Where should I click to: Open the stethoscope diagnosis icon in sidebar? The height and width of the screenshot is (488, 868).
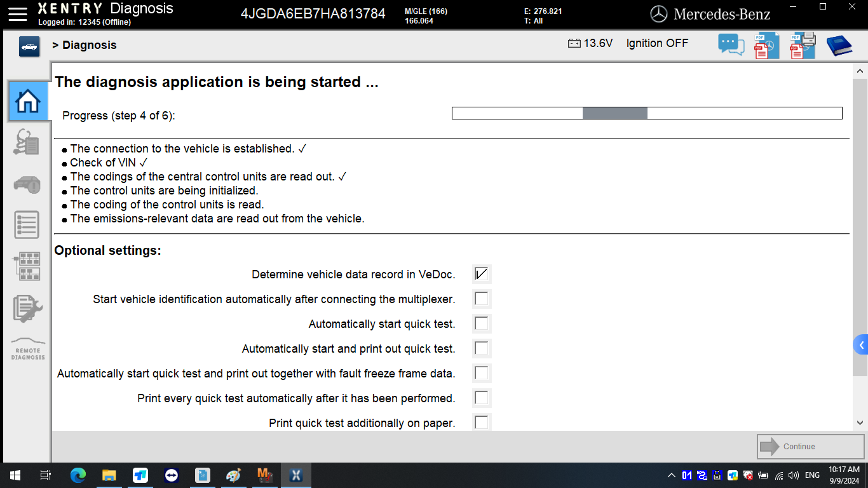pos(27,142)
